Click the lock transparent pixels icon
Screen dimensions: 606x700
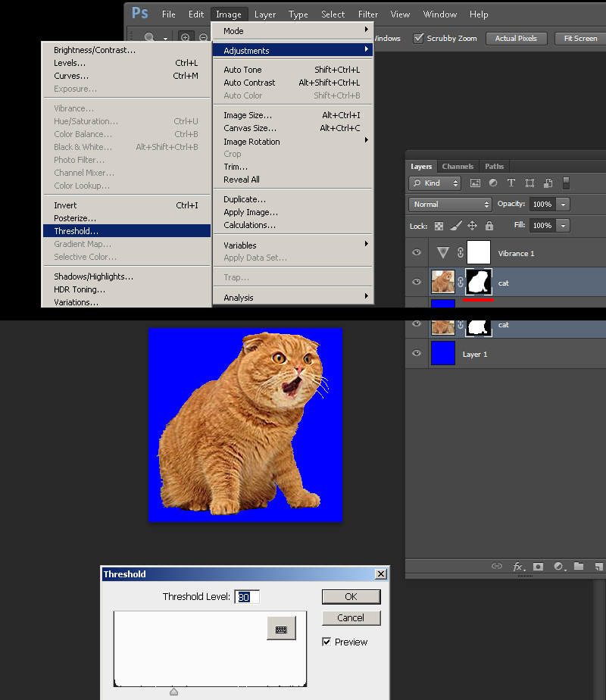(x=439, y=226)
